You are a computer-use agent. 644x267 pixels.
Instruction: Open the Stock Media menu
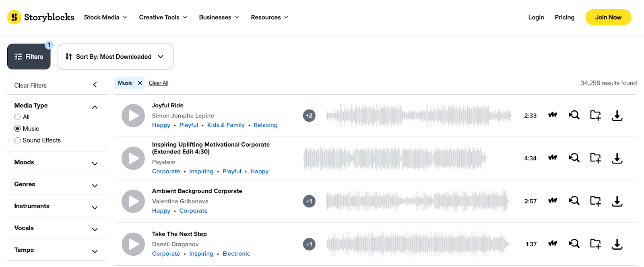105,17
